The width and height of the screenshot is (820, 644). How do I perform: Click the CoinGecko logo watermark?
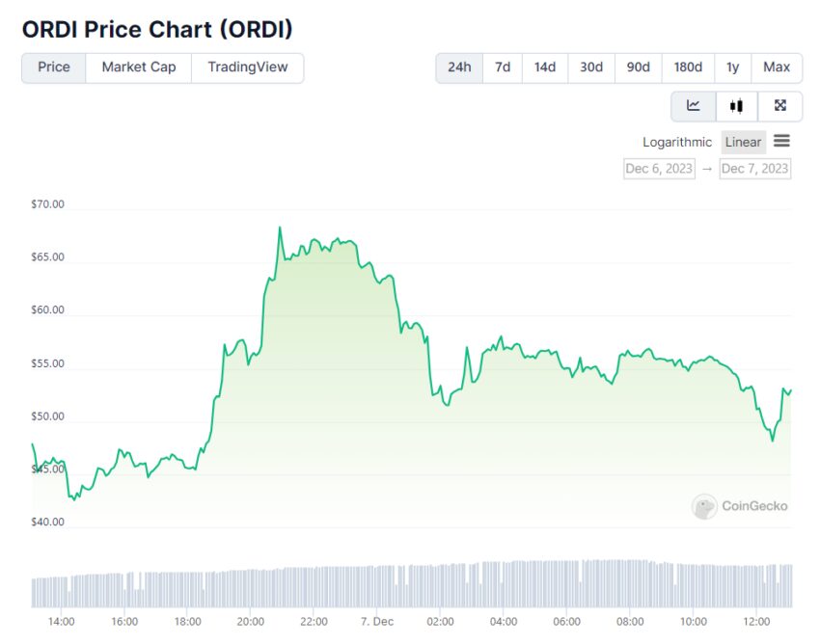(x=740, y=506)
